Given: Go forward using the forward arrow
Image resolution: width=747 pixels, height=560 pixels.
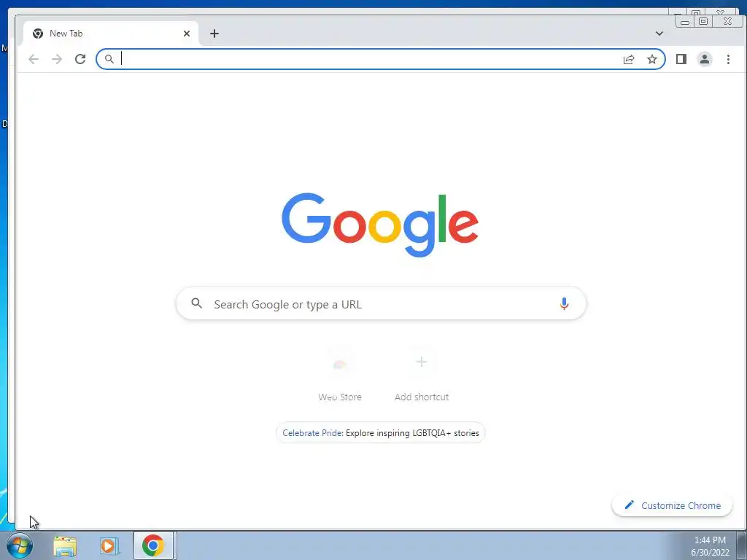Looking at the screenshot, I should tap(57, 59).
